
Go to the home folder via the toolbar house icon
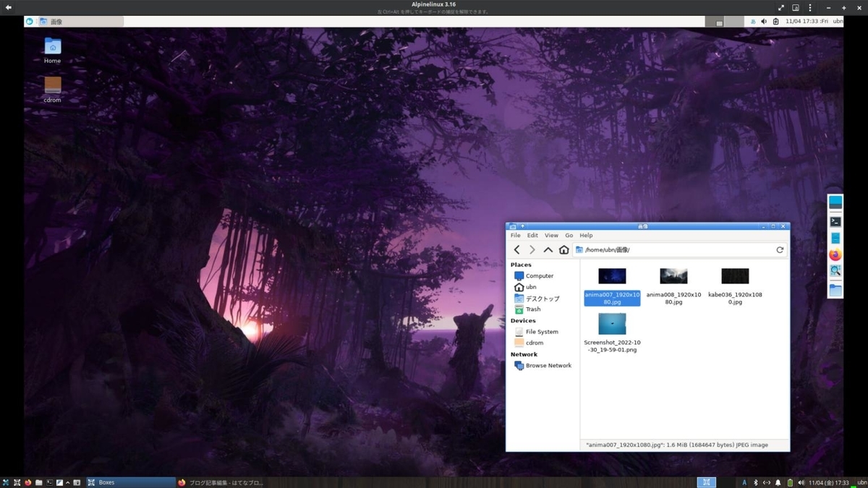pos(564,249)
